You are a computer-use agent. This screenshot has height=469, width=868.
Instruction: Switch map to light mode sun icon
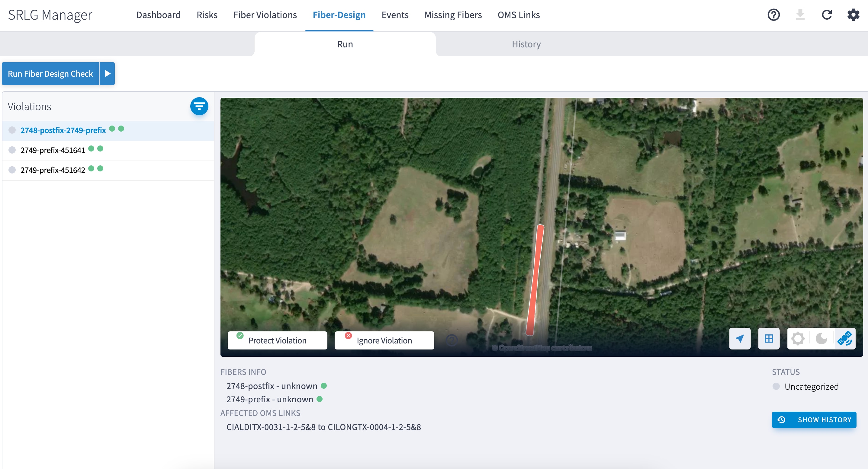pyautogui.click(x=798, y=338)
